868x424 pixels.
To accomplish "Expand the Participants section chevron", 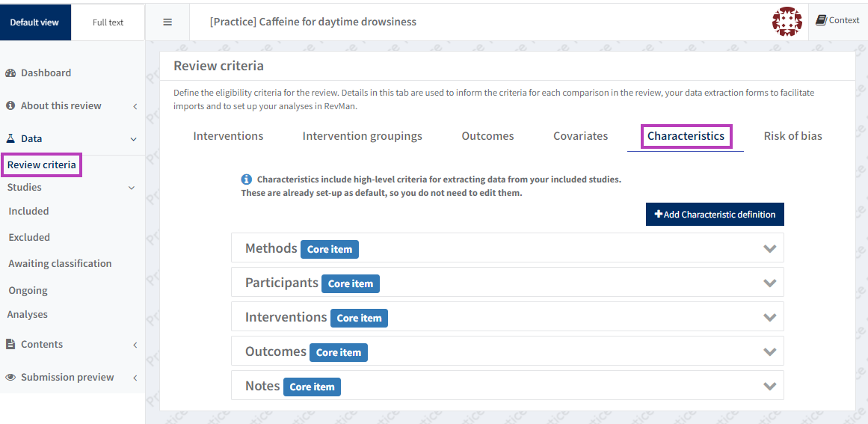I will (x=769, y=283).
